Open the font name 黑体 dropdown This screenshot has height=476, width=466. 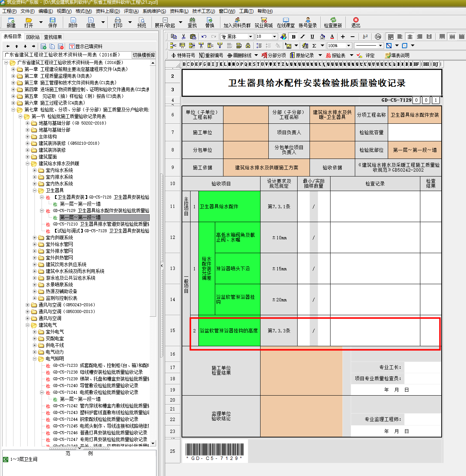pos(250,37)
